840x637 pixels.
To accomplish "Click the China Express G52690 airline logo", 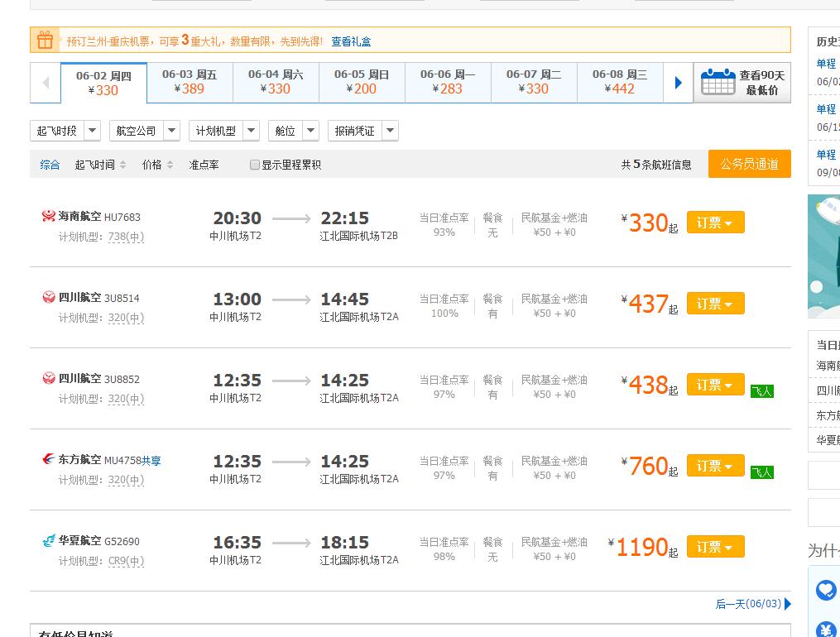I will tap(49, 541).
